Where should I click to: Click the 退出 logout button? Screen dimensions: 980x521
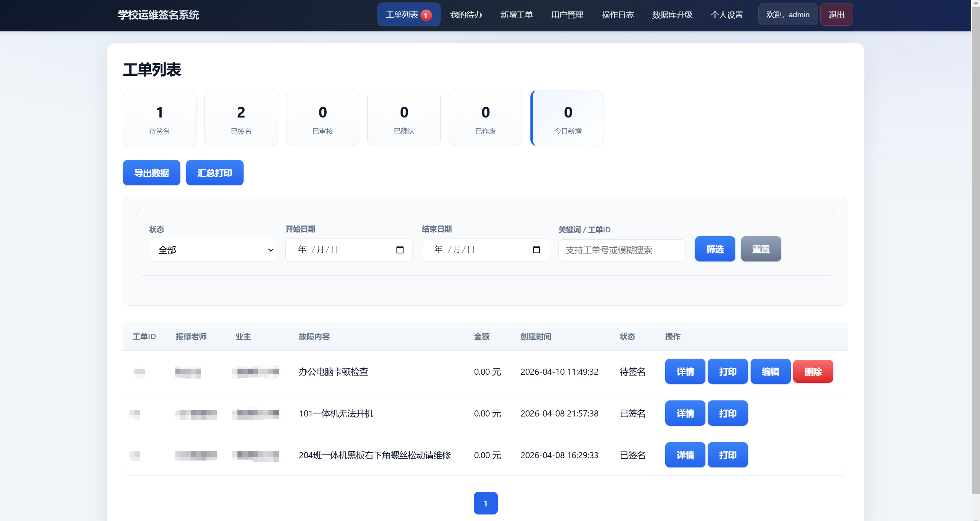pos(836,14)
